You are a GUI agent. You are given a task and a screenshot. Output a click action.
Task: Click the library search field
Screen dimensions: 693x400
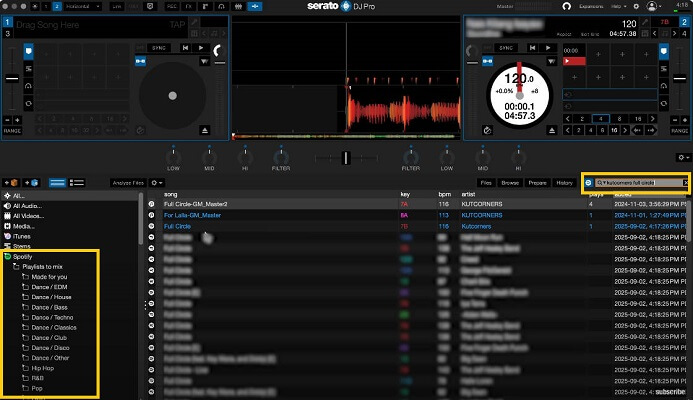pos(638,183)
